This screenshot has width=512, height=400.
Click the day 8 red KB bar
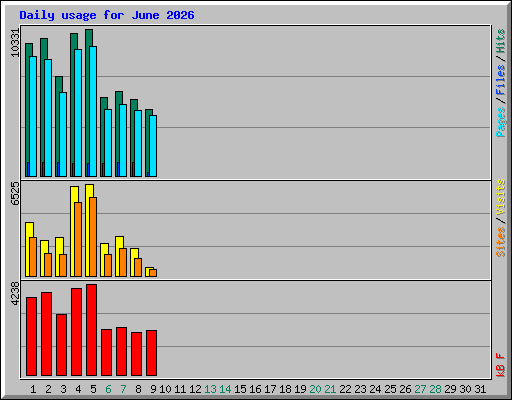137,354
